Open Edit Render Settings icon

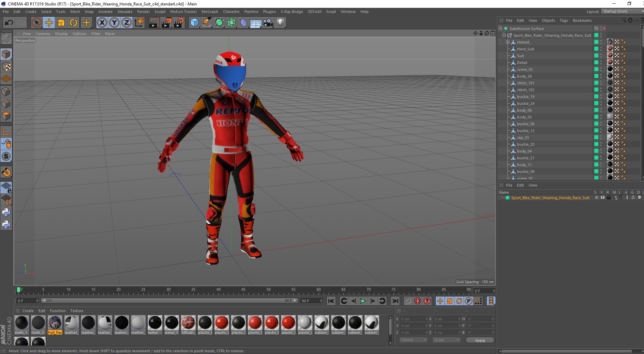[x=179, y=23]
